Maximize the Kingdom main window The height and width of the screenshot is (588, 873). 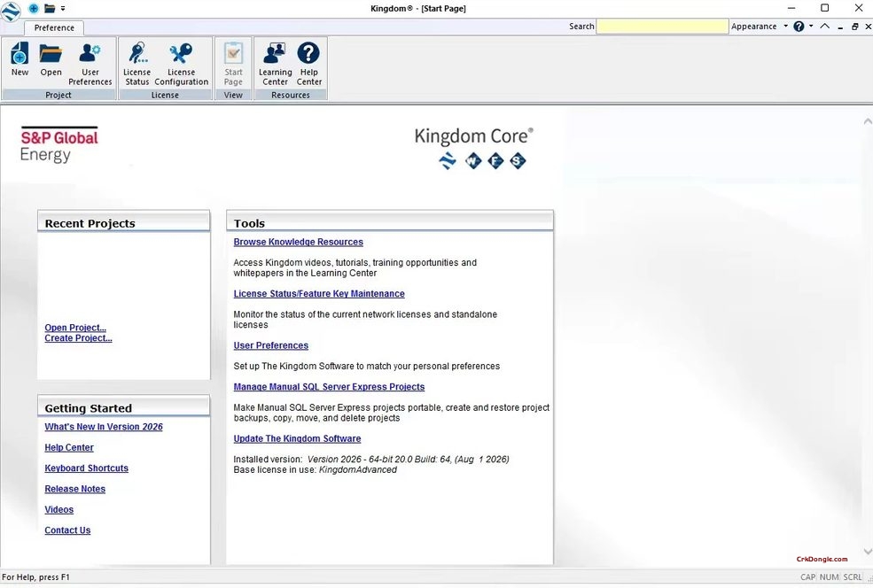point(824,8)
